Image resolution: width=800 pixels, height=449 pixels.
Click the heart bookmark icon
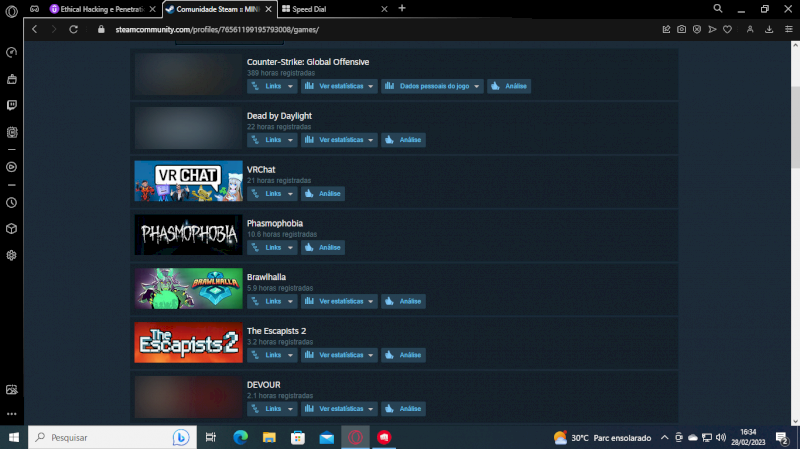point(728,30)
